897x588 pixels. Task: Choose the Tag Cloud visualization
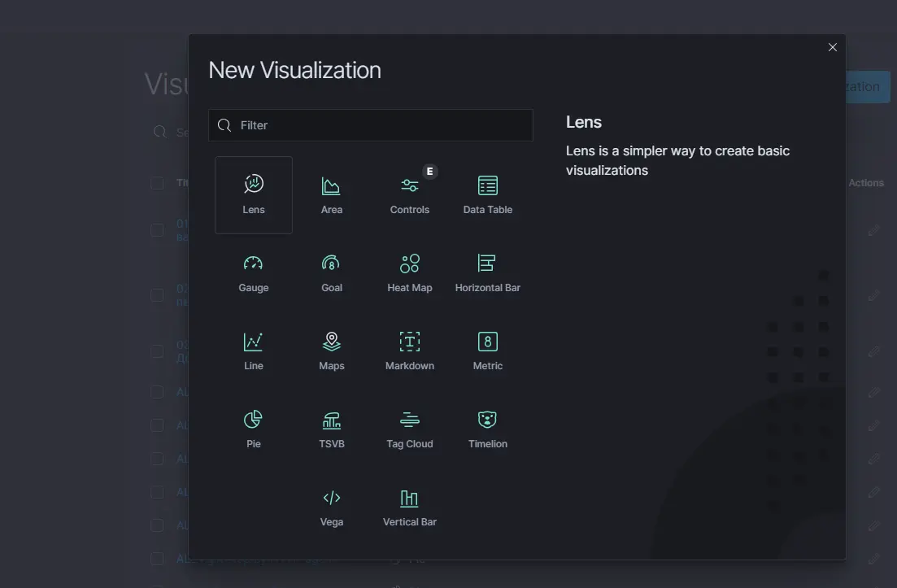[410, 429]
